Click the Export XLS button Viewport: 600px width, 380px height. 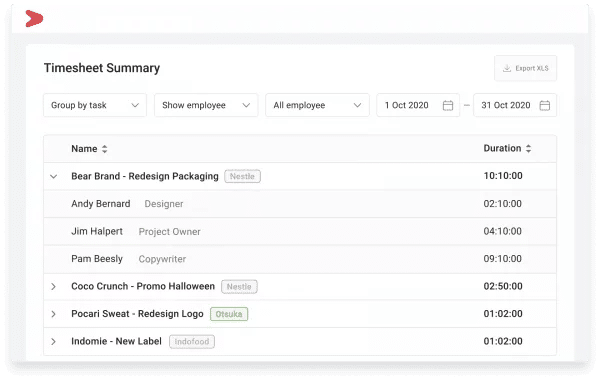pos(525,68)
